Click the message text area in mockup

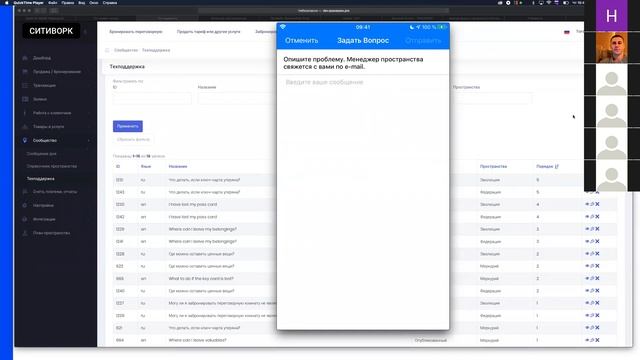click(x=363, y=202)
